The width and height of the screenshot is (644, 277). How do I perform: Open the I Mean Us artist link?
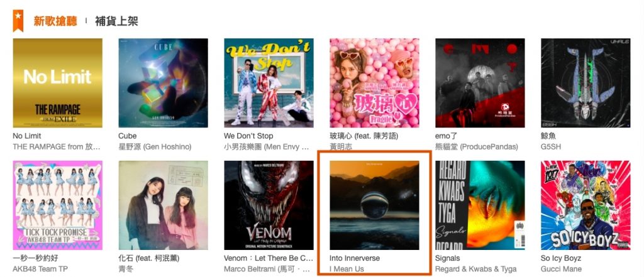click(x=347, y=269)
